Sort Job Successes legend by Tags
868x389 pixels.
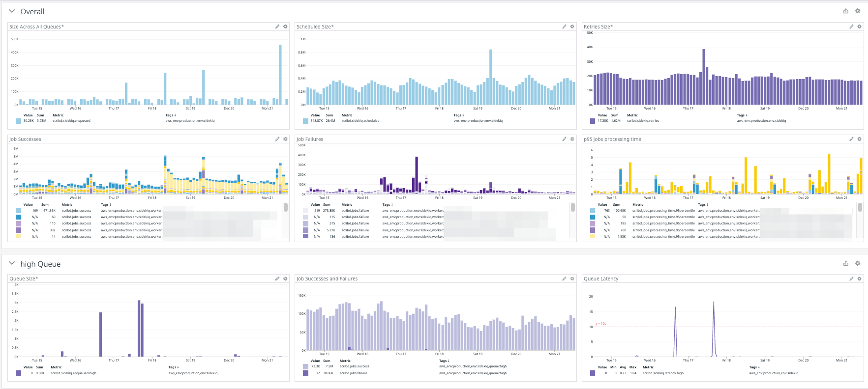click(x=106, y=205)
